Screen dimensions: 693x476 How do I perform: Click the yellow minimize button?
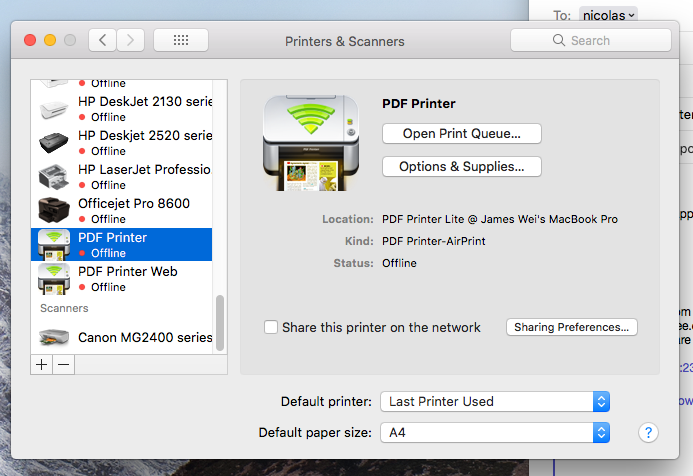[x=50, y=40]
